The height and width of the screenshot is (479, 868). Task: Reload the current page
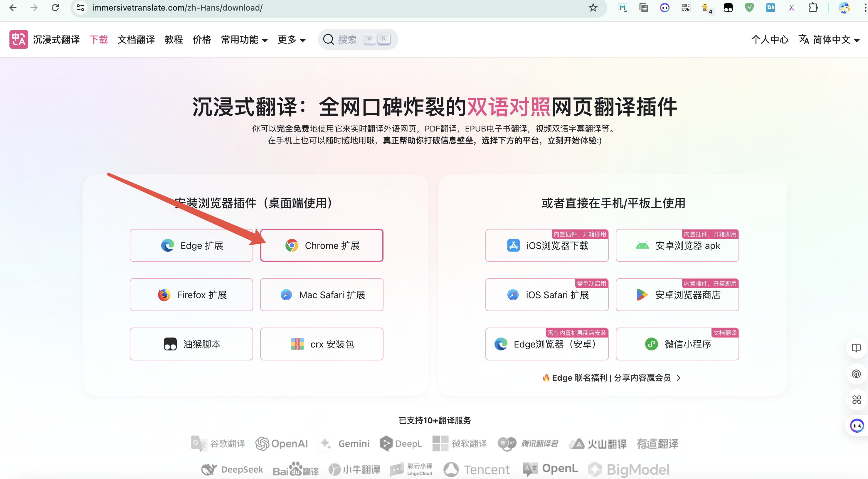coord(55,8)
